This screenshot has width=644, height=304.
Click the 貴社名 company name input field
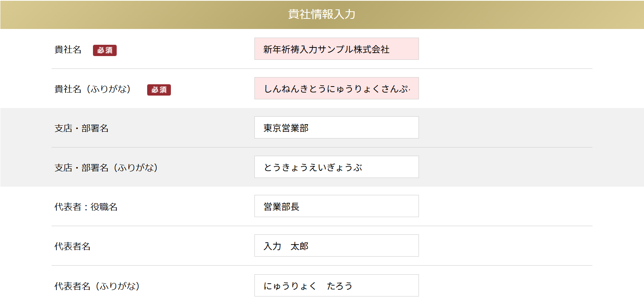336,49
